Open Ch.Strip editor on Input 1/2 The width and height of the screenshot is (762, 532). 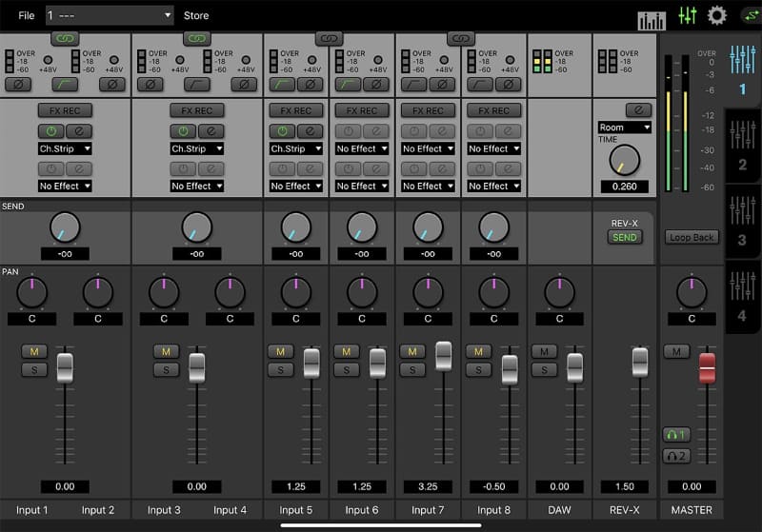coord(79,131)
